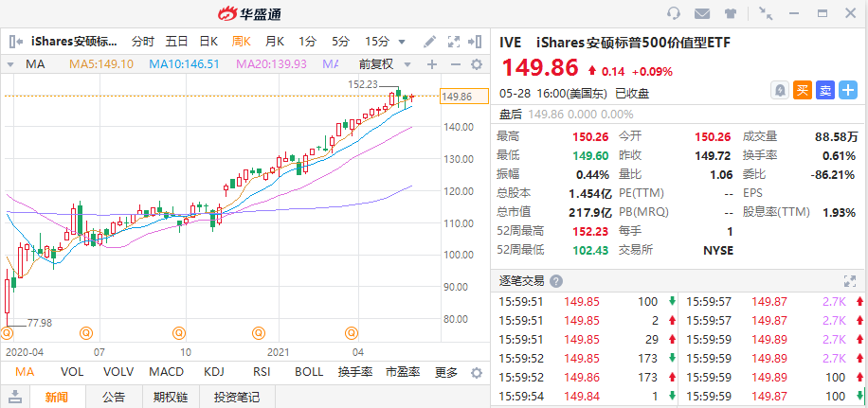This screenshot has height=408, width=868.
Task: Click the MA10:146.51 legend value
Action: coord(185,64)
